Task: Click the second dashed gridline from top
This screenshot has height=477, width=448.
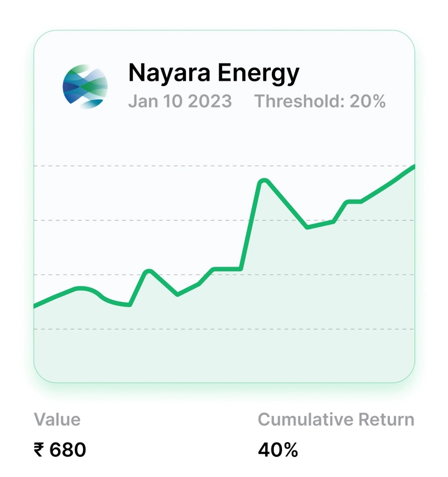Action: pos(224,220)
